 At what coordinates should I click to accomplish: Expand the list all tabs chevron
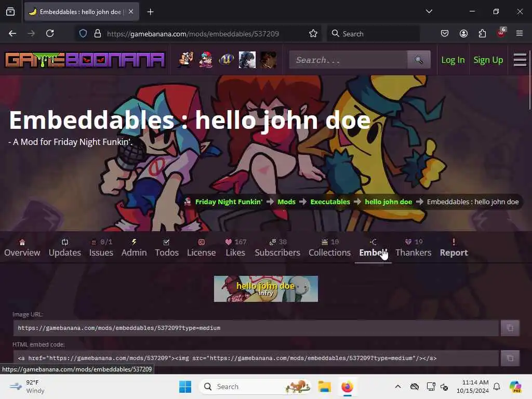point(429,11)
